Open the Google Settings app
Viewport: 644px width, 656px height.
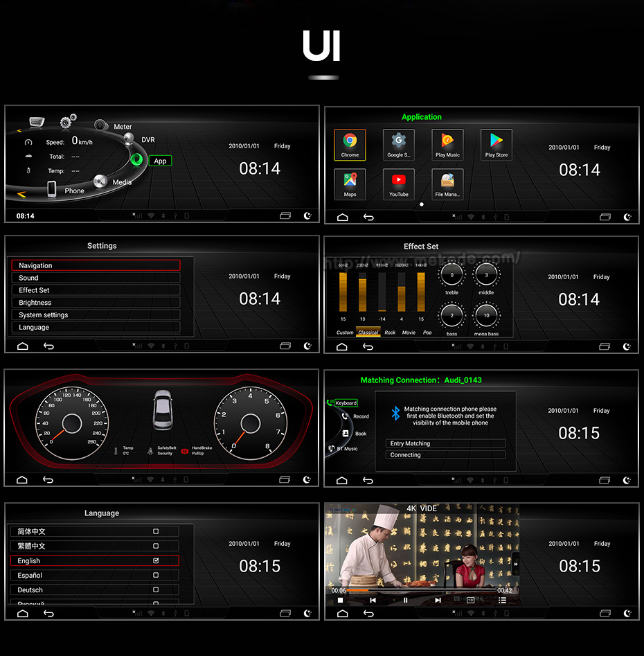pos(399,145)
